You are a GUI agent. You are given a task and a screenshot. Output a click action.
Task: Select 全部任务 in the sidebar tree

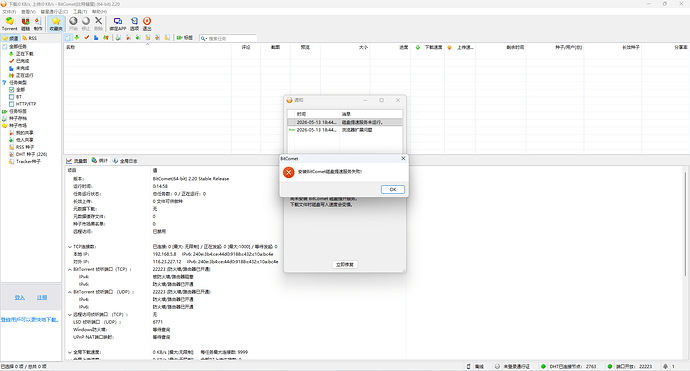[18, 46]
